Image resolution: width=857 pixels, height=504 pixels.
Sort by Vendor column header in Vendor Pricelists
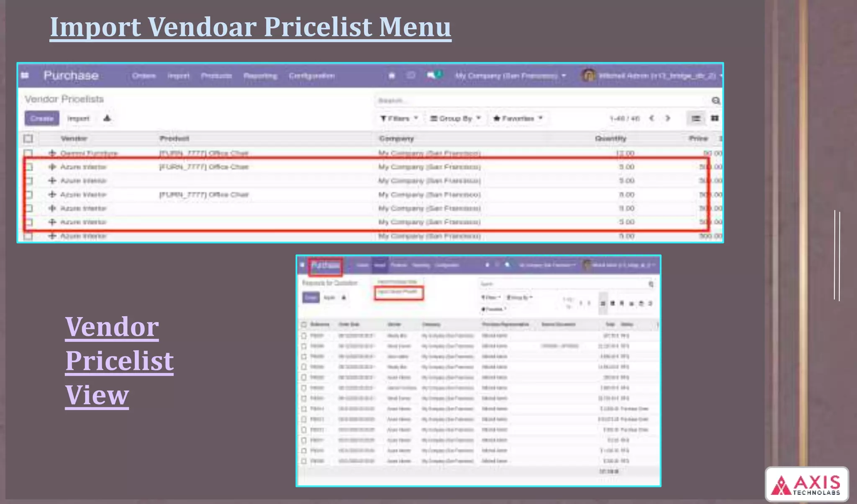pyautogui.click(x=74, y=138)
